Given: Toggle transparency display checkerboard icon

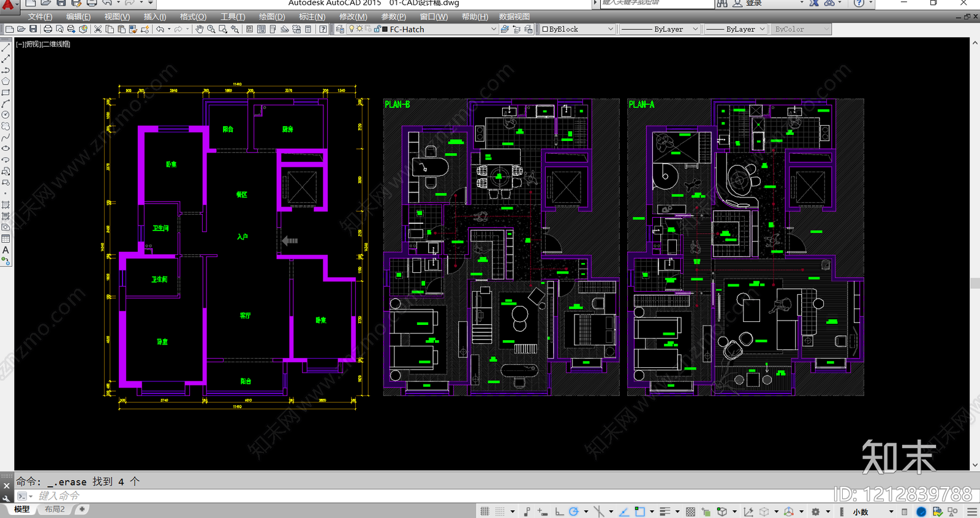Looking at the screenshot, I should [x=690, y=511].
